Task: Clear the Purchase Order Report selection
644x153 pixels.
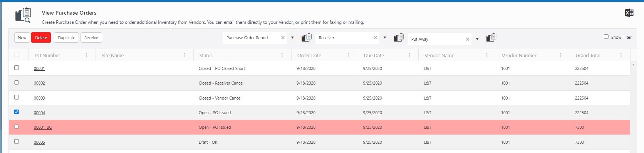Action: coord(283,38)
